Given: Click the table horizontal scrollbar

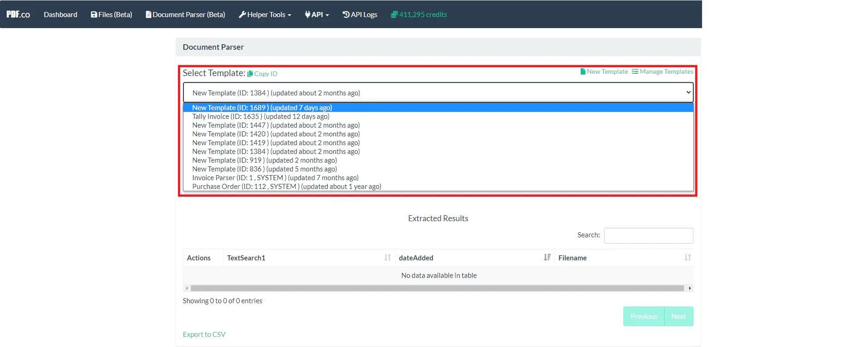Looking at the screenshot, I should point(437,288).
